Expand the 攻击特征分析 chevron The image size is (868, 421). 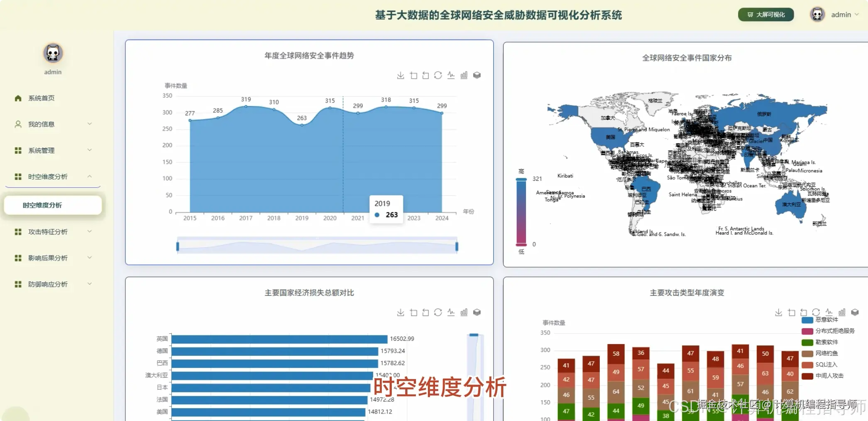(x=90, y=231)
